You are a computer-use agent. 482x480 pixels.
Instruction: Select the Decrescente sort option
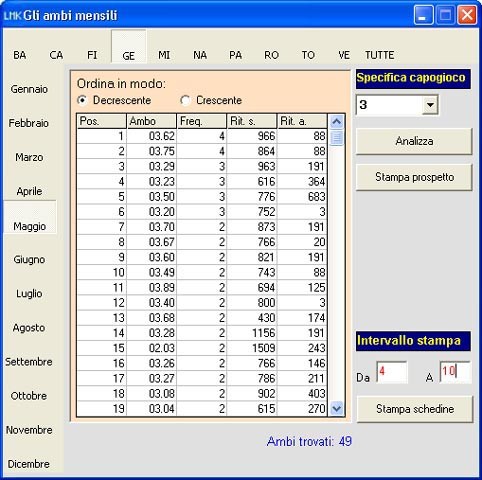pos(82,100)
